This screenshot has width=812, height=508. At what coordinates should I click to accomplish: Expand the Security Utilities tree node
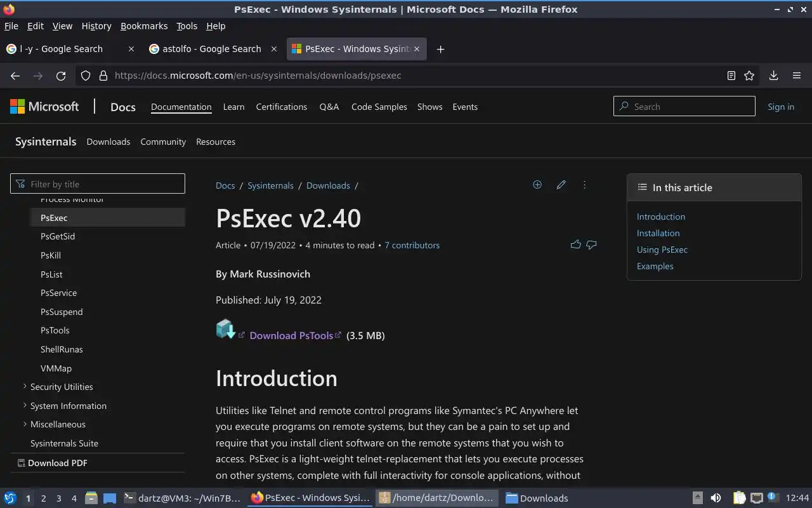click(25, 386)
